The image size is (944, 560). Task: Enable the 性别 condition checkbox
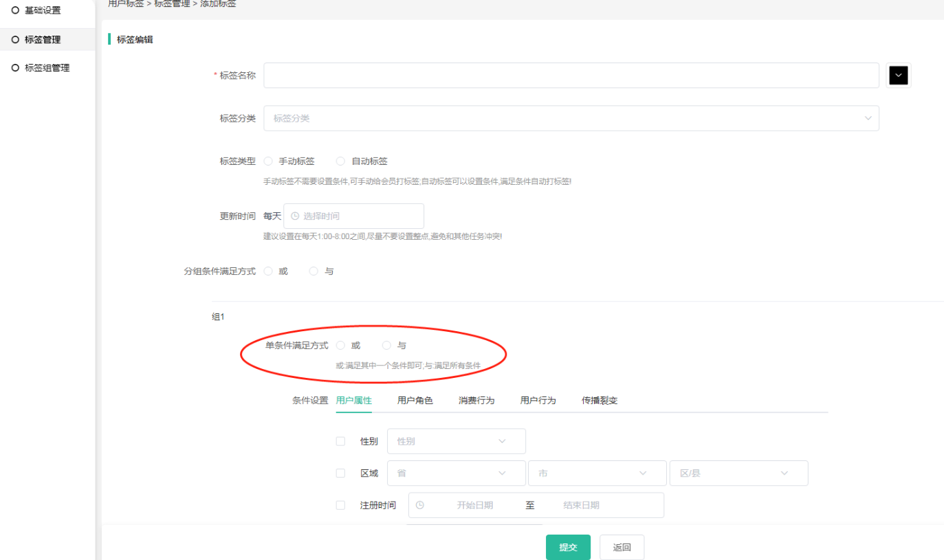(340, 441)
